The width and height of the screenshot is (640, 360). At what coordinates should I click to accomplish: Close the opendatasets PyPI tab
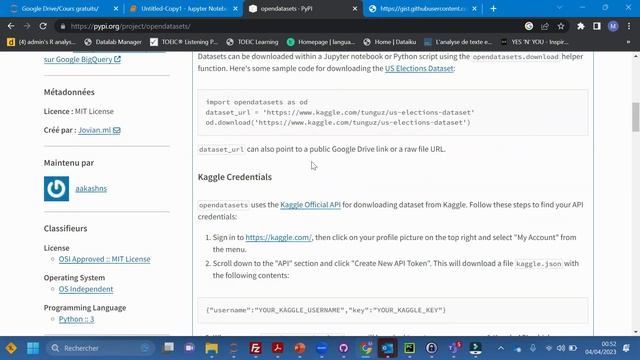[355, 9]
